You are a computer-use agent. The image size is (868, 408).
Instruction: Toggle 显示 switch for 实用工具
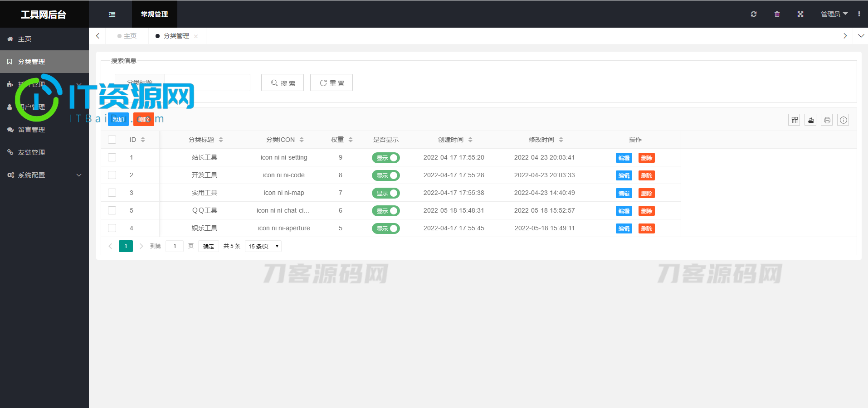click(386, 193)
